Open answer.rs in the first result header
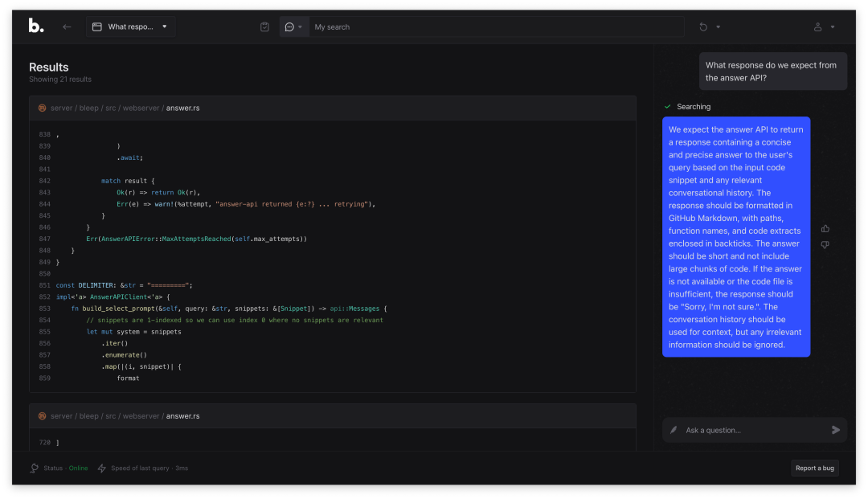This screenshot has width=868, height=499. point(182,108)
